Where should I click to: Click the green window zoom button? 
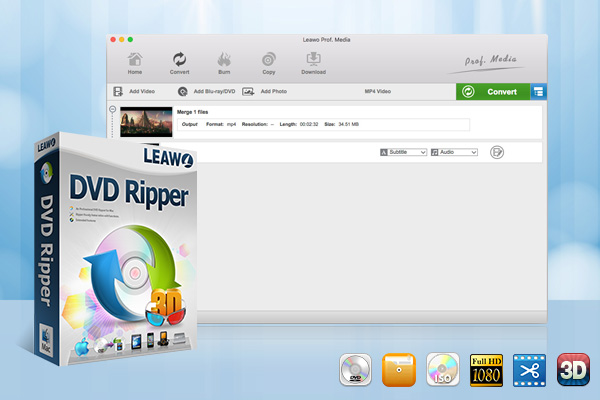(130, 39)
